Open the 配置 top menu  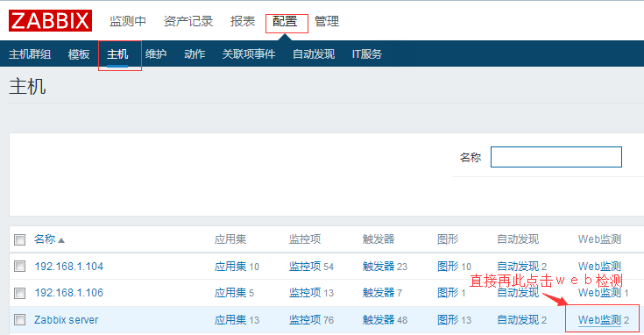point(285,21)
